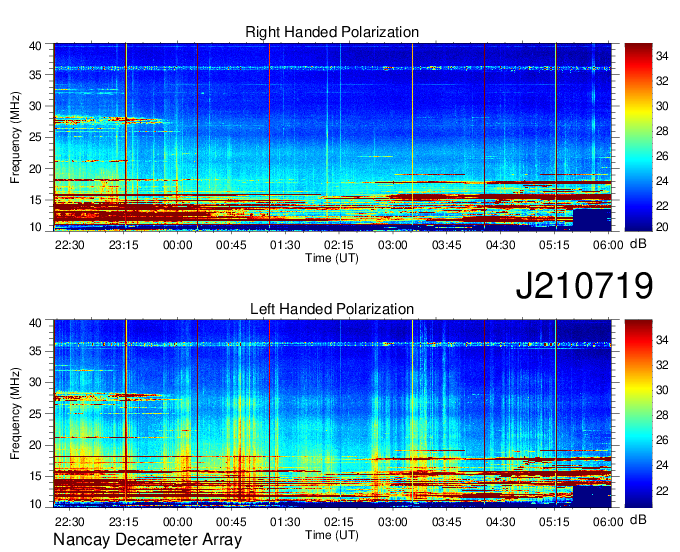The image size is (680, 552).
Task: Click the 05:15 tick label on top plot
Action: point(554,245)
